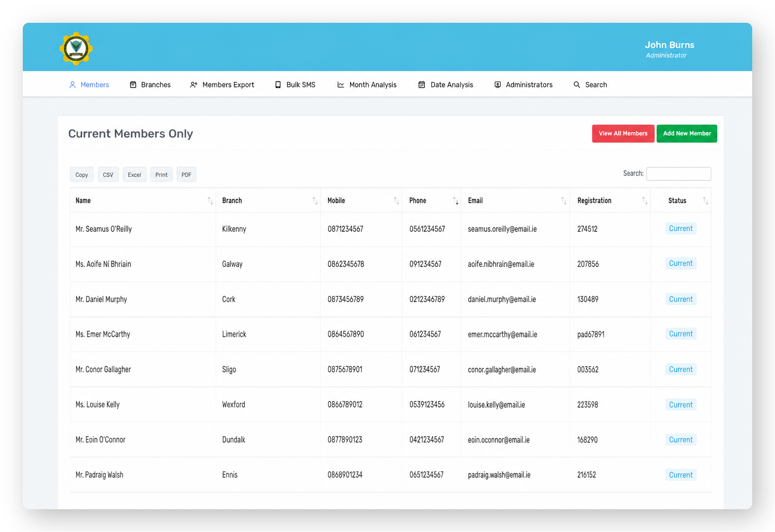
Task: Click the organization logo in the header
Action: tap(76, 48)
